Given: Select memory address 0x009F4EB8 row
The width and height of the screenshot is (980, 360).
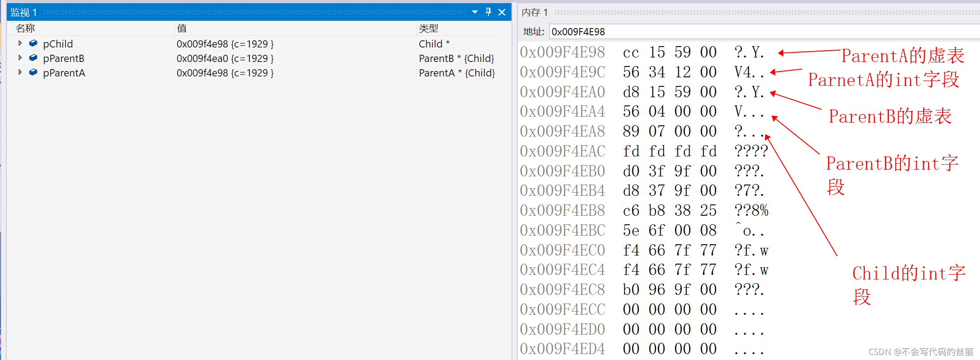Looking at the screenshot, I should click(x=644, y=210).
